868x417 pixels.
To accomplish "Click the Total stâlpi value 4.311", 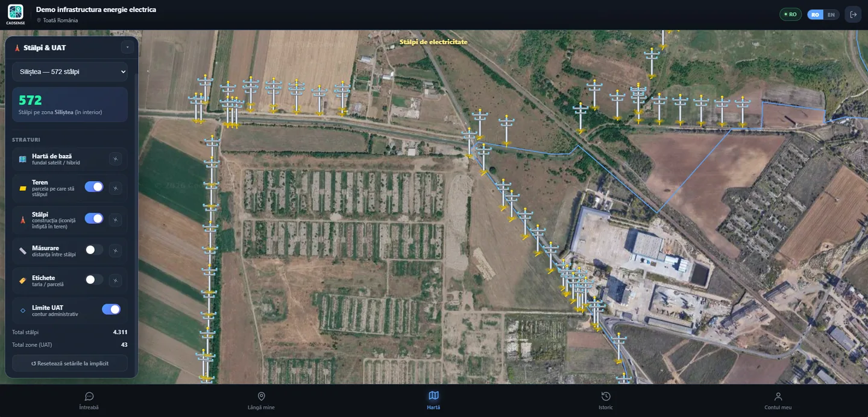I will pos(120,333).
